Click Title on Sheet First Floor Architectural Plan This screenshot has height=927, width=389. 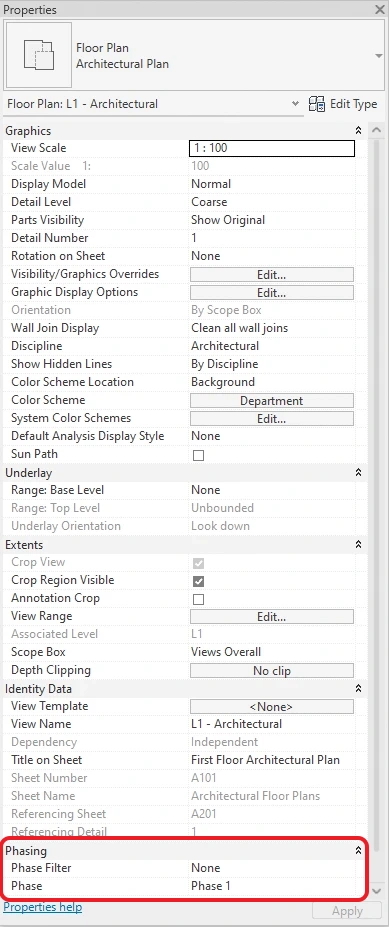pos(265,760)
